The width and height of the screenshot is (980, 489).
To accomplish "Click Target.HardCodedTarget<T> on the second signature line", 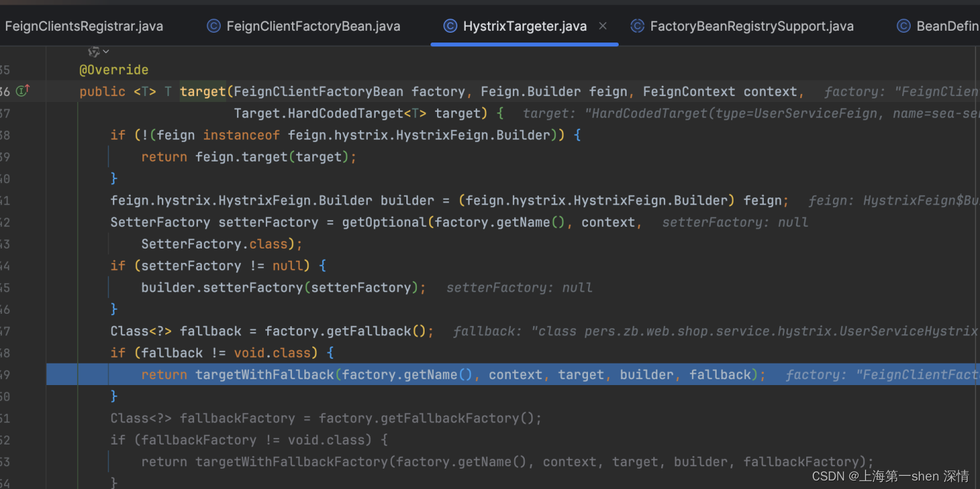I will tap(331, 113).
